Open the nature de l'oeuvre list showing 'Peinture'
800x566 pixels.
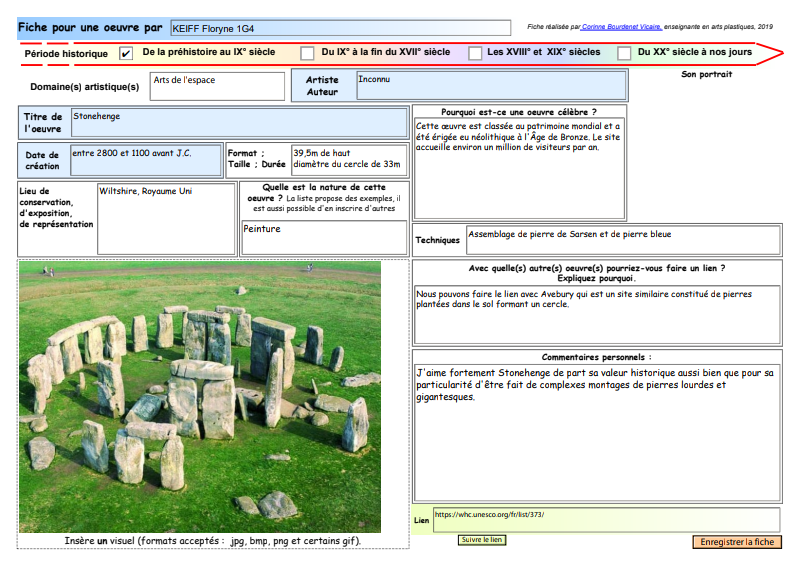tap(324, 238)
